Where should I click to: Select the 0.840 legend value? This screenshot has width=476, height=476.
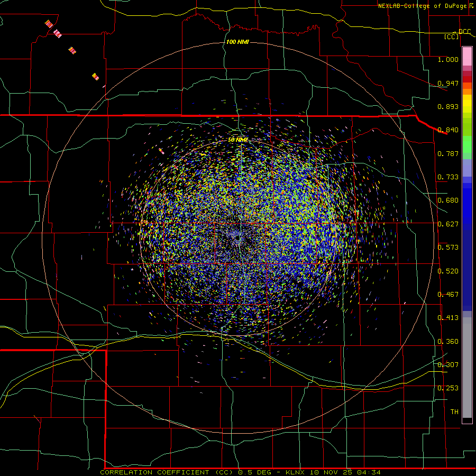pos(448,130)
